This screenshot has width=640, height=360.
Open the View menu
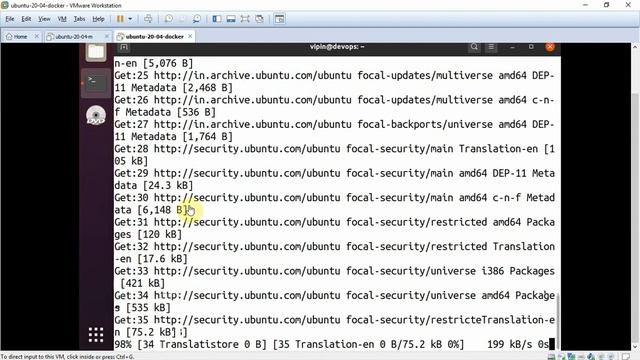click(x=44, y=19)
